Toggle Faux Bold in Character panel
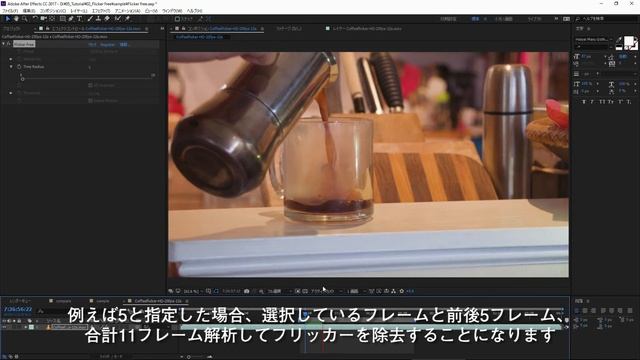 (x=584, y=102)
